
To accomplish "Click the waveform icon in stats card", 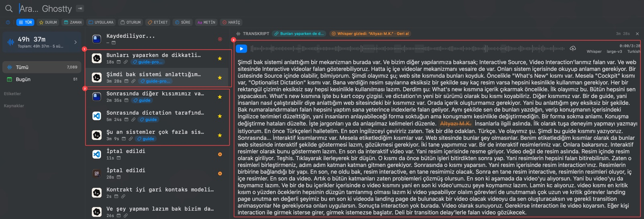I will [11, 42].
